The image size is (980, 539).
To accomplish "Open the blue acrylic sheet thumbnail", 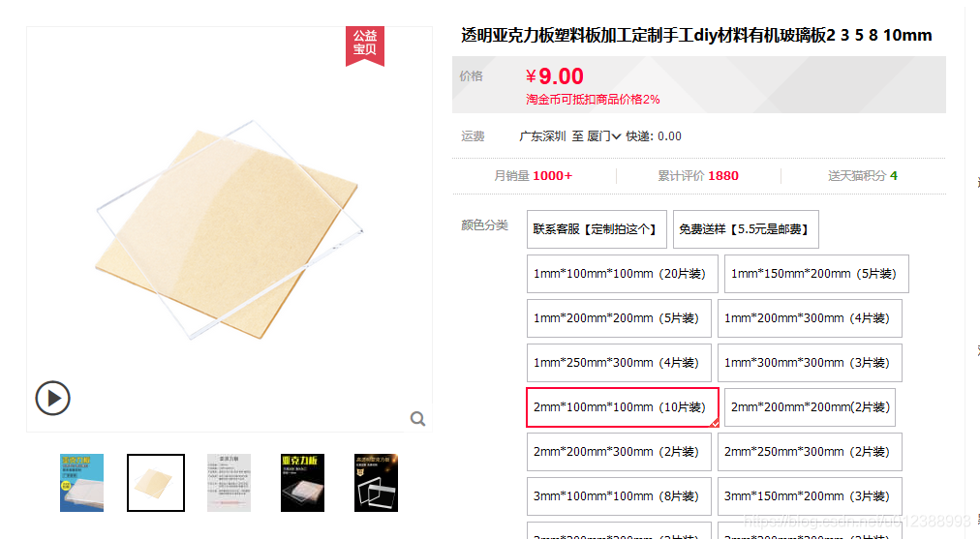I will [82, 483].
